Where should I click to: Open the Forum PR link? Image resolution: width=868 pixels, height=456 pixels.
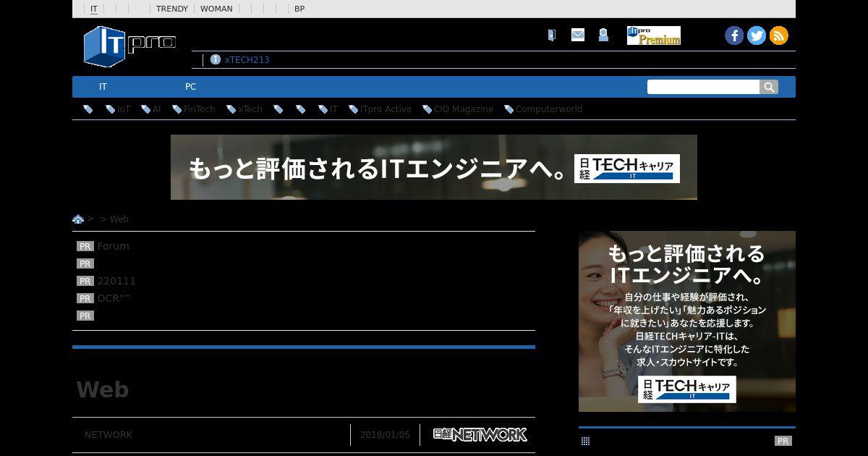point(114,246)
